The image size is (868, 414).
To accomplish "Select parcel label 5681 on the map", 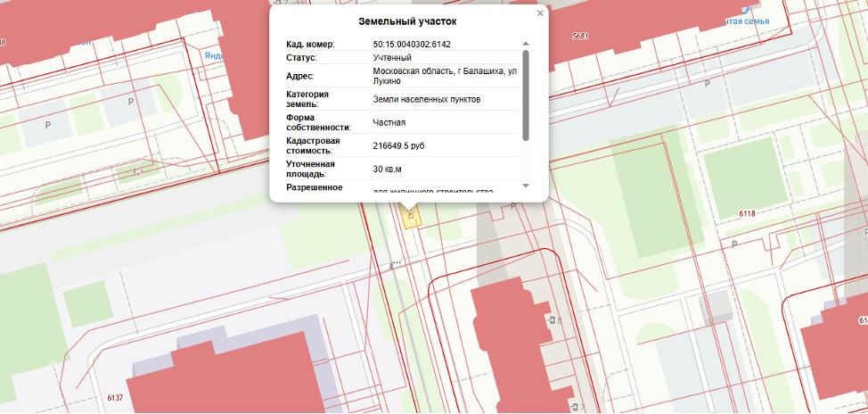I will [580, 37].
